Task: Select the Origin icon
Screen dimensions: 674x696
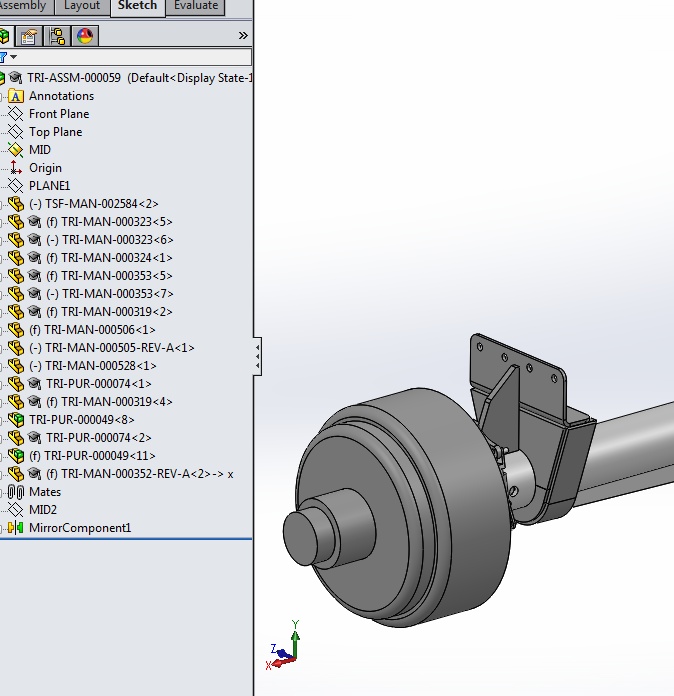Action: pyautogui.click(x=16, y=168)
